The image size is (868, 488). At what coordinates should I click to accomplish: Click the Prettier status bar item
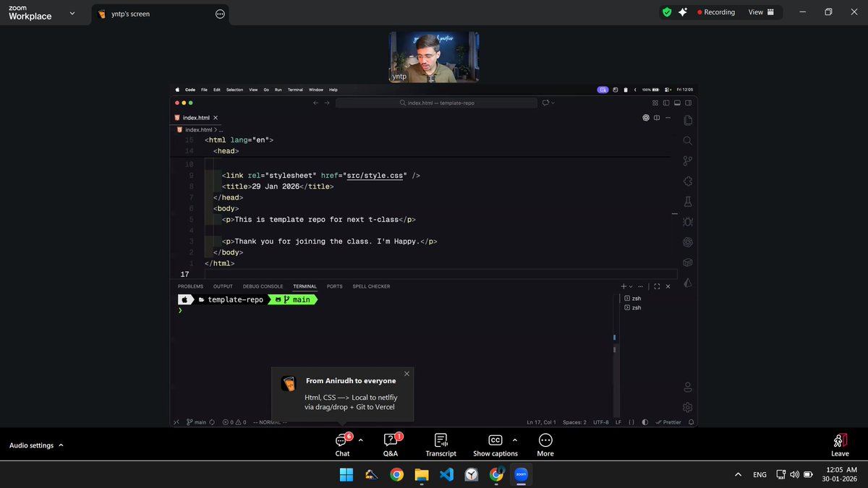click(668, 422)
